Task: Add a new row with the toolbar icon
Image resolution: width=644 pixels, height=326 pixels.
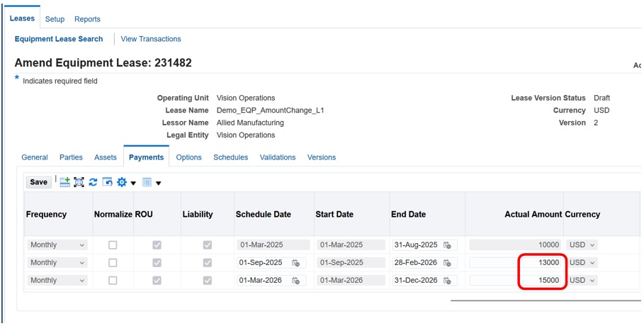Action: [x=65, y=182]
